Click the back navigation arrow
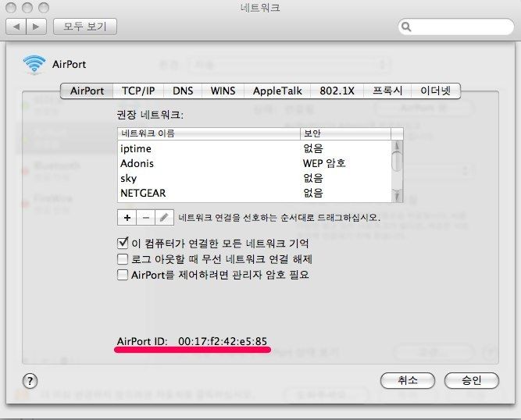The height and width of the screenshot is (420, 521). point(16,27)
